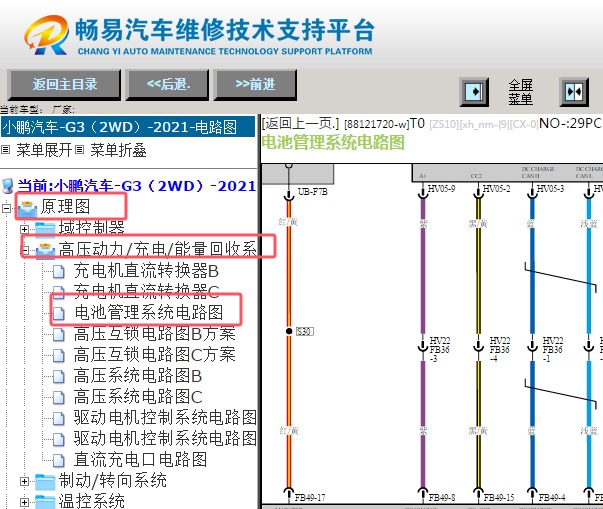Click the HV22 FB36 -3 connector label

tap(440, 350)
